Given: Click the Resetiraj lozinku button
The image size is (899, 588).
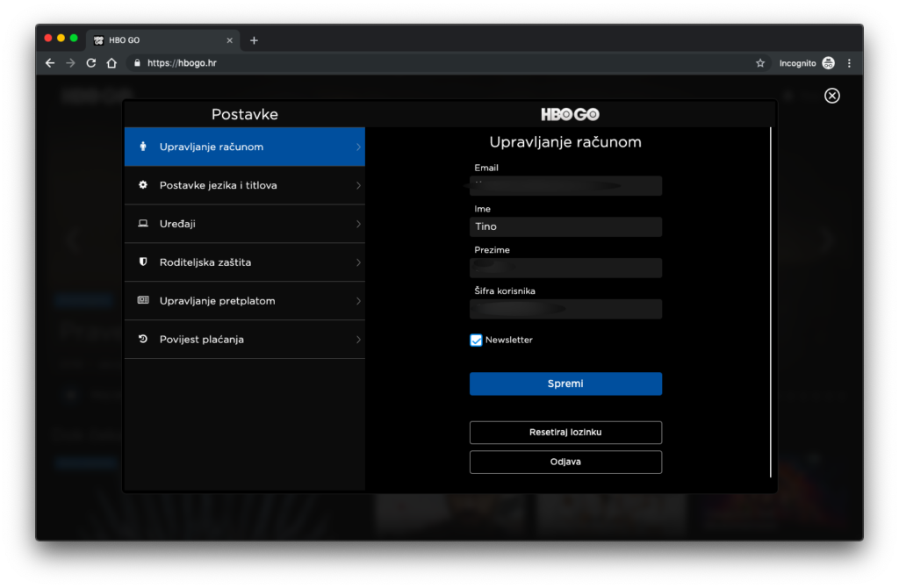Looking at the screenshot, I should pos(565,433).
